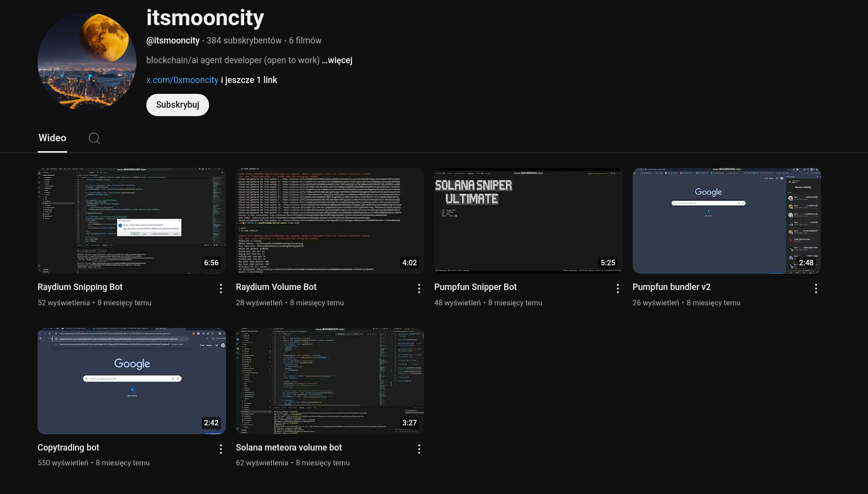Image resolution: width=868 pixels, height=494 pixels.
Task: Expand the 'i jeszcze 1 link' links list
Action: [x=249, y=80]
